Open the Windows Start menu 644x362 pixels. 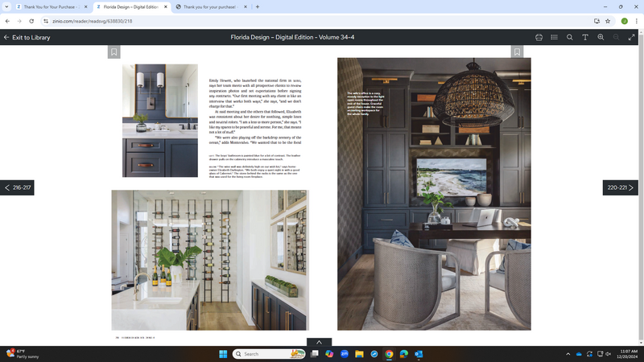point(223,354)
